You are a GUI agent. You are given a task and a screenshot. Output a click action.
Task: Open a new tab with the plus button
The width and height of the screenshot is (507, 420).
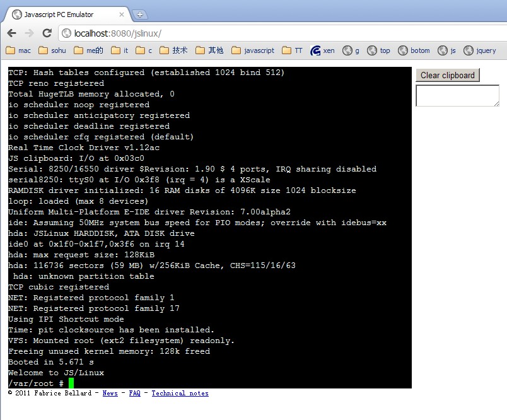(140, 15)
